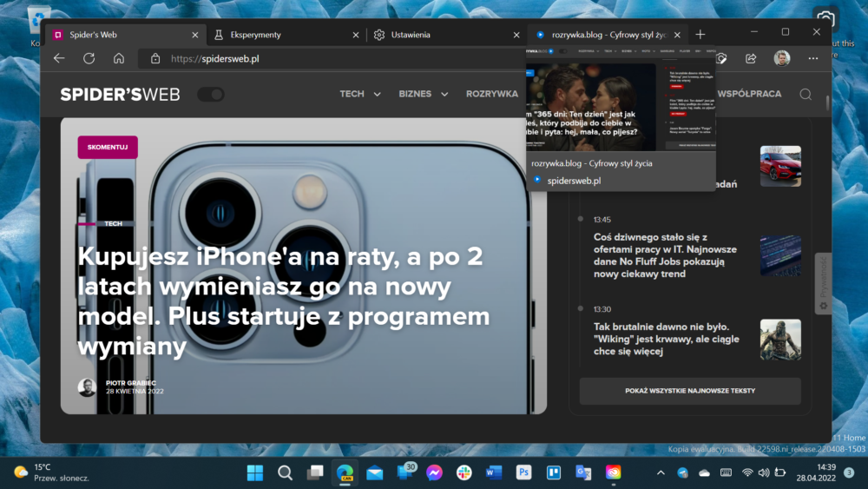The width and height of the screenshot is (868, 489).
Task: Show hidden system tray icons chevron
Action: (661, 473)
